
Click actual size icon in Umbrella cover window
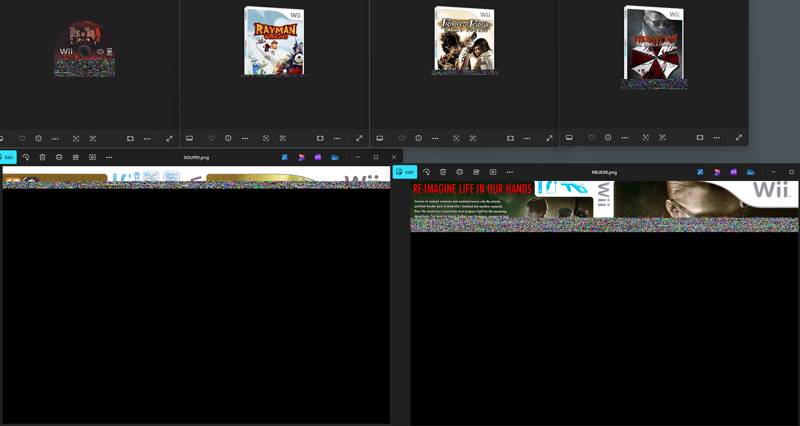click(662, 138)
